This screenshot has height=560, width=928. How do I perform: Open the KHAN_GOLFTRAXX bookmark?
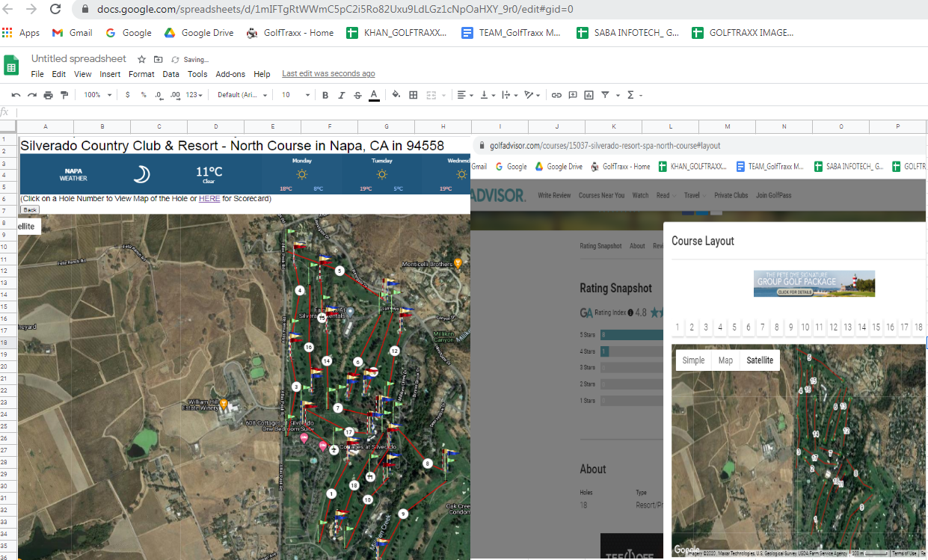click(397, 33)
